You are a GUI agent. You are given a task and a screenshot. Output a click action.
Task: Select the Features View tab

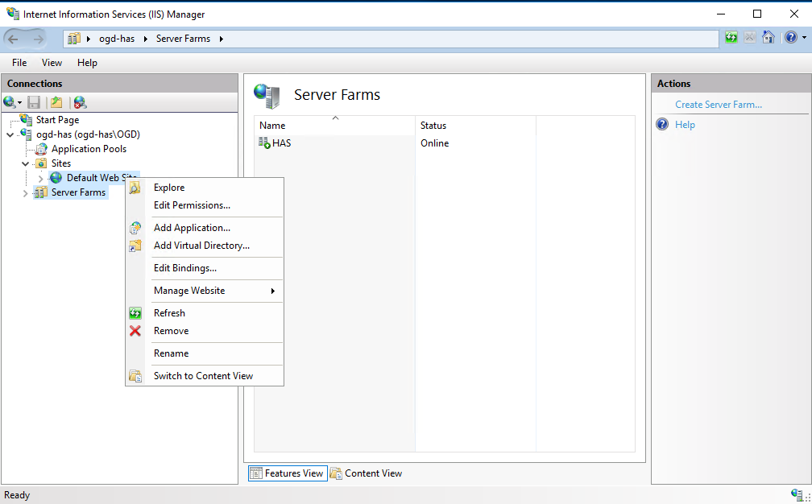(288, 473)
